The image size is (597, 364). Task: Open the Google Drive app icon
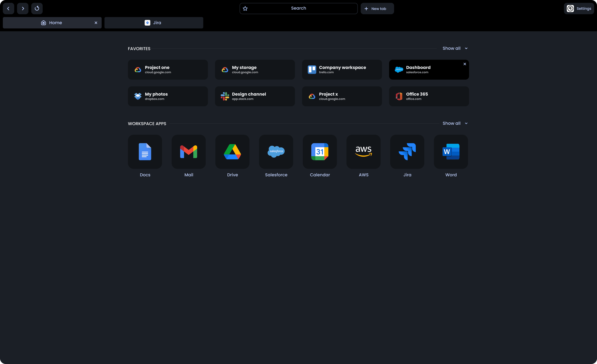pyautogui.click(x=232, y=152)
